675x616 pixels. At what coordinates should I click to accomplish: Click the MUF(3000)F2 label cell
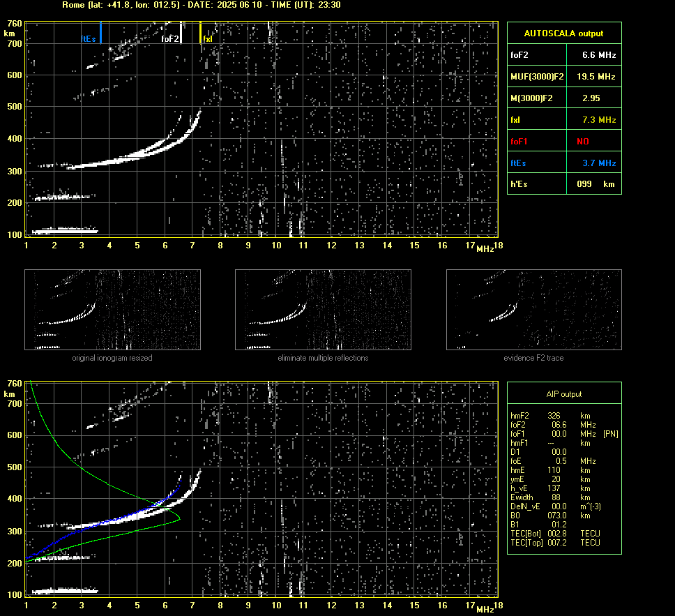pos(537,77)
